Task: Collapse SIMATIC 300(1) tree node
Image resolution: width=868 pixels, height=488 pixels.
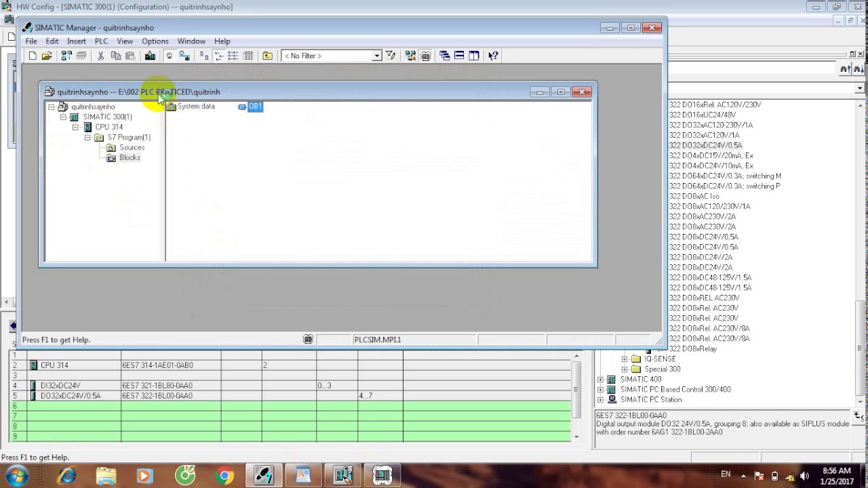Action: tap(63, 117)
